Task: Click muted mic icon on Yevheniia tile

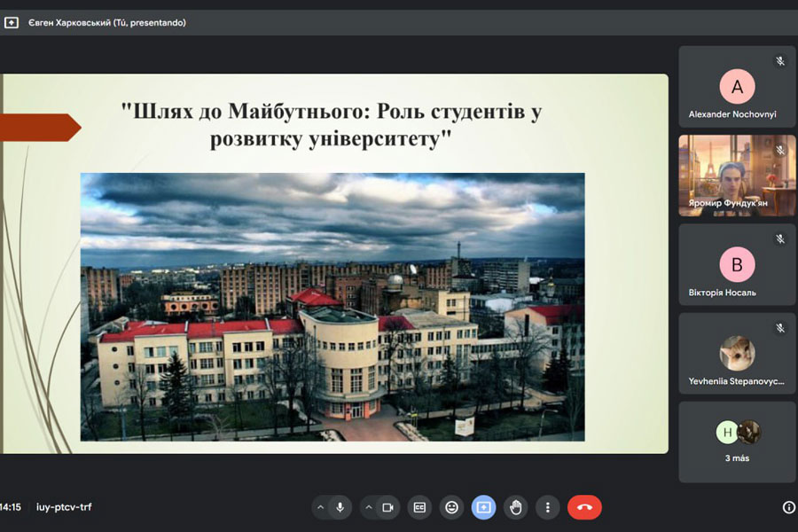Action: click(x=780, y=328)
